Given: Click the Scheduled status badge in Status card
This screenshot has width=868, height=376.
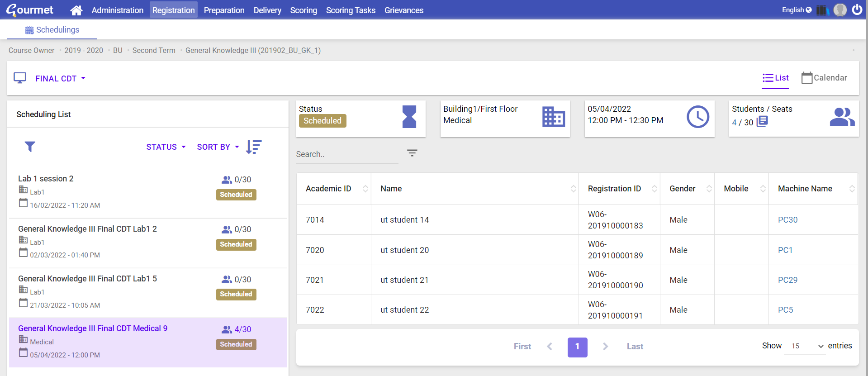Looking at the screenshot, I should (x=323, y=121).
